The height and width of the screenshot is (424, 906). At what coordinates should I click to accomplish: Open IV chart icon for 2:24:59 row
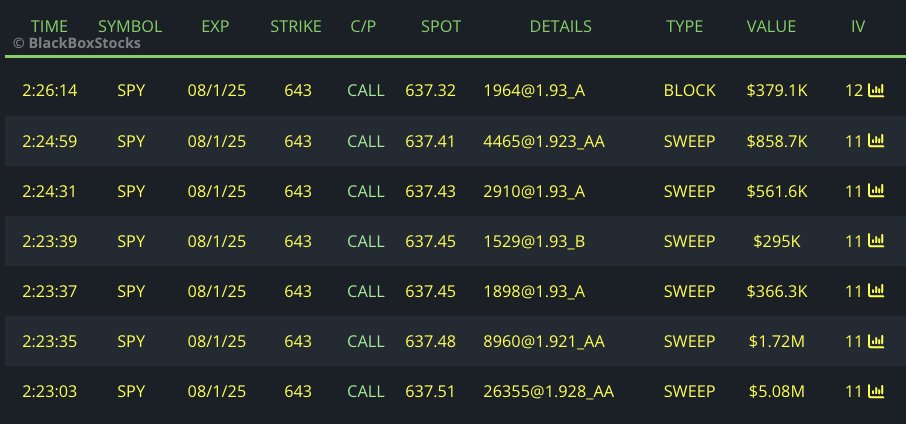coord(876,141)
